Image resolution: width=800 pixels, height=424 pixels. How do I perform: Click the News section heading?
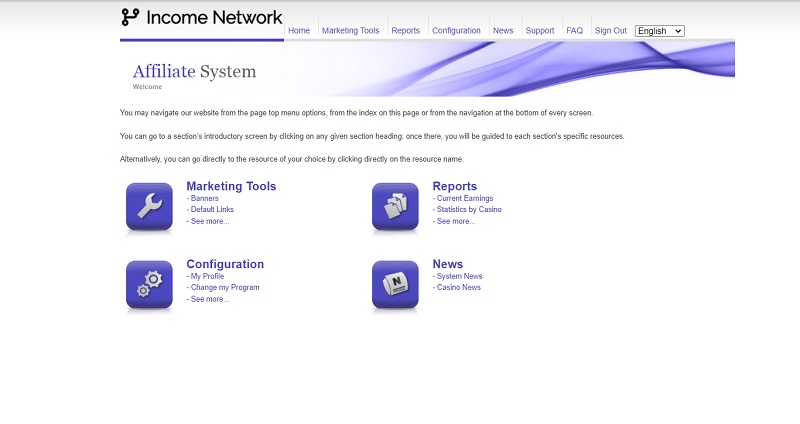tap(447, 264)
